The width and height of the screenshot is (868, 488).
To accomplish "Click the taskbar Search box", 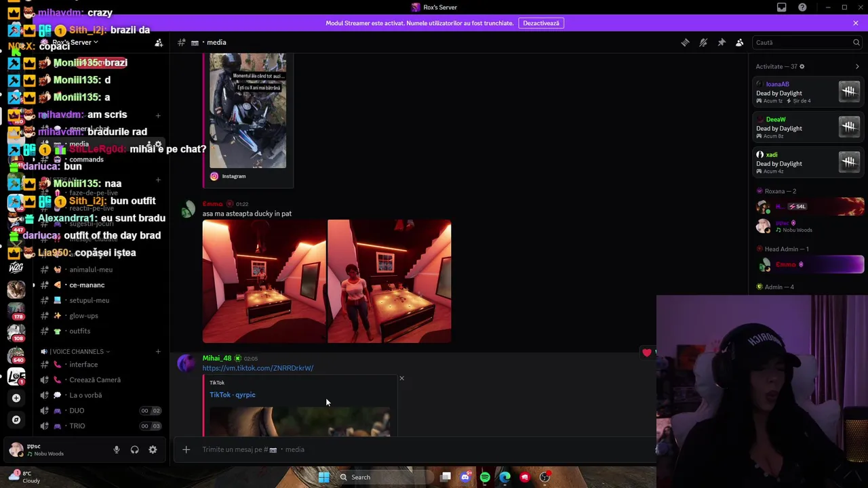I will (x=383, y=477).
